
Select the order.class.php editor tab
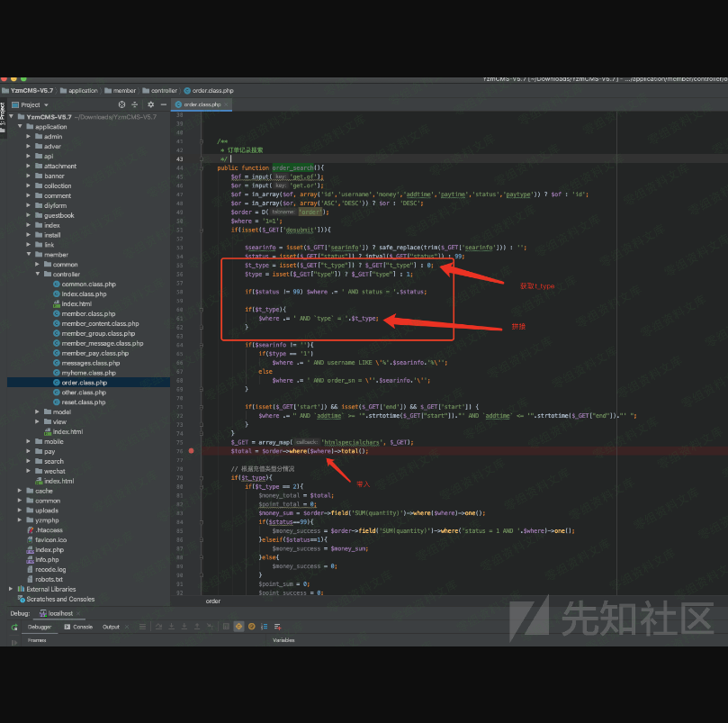click(202, 104)
